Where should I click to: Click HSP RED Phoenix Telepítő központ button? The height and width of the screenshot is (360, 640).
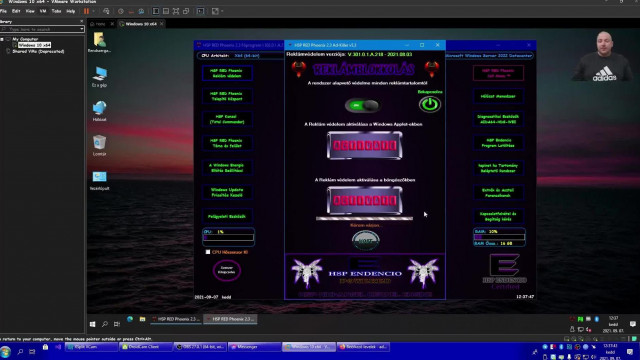tap(227, 96)
